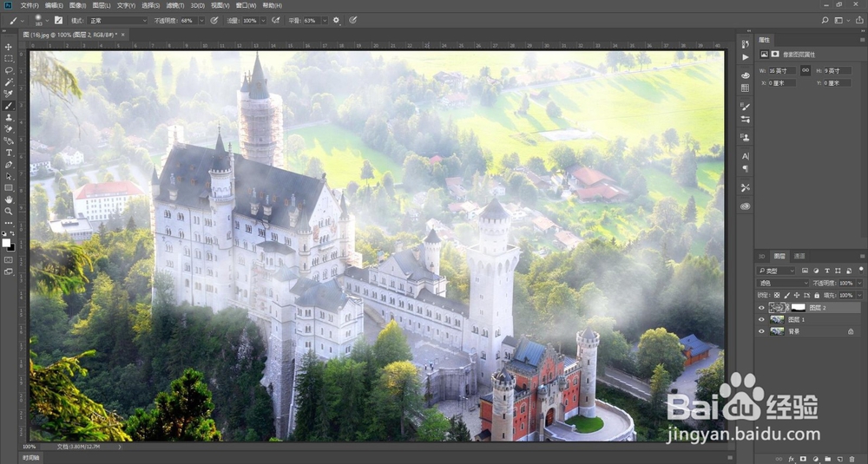Screen dimensions: 868x464
Task: Click the Add layer mask icon
Action: click(x=803, y=459)
